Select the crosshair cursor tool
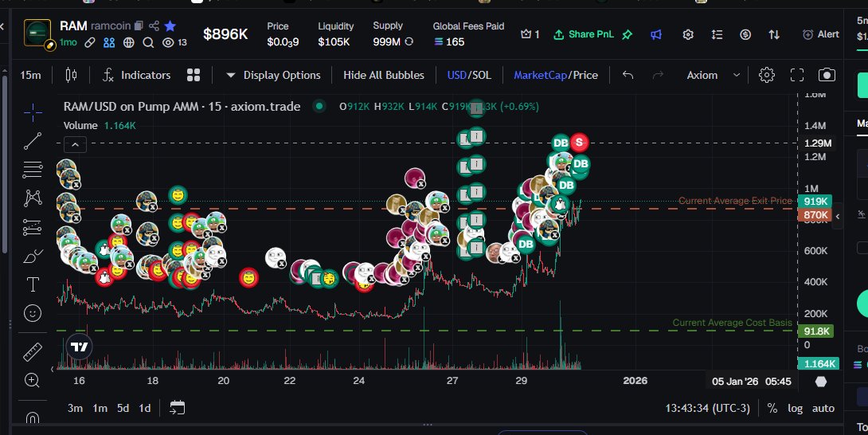 click(33, 112)
